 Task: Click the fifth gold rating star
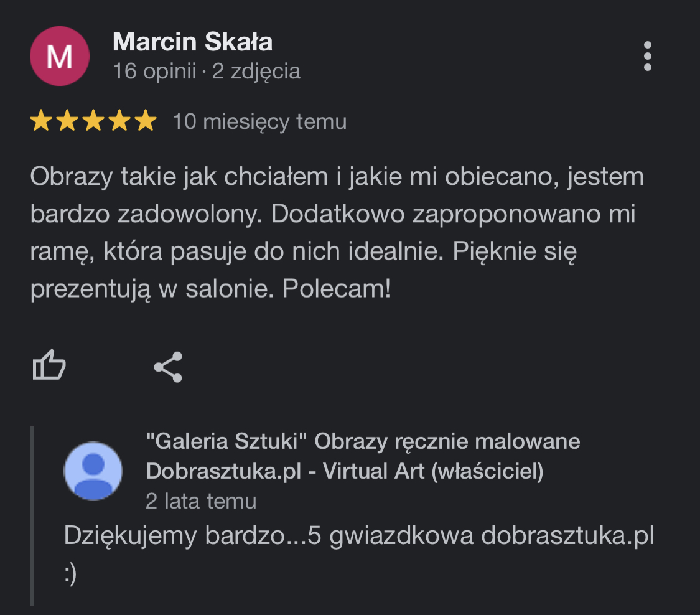[x=146, y=121]
